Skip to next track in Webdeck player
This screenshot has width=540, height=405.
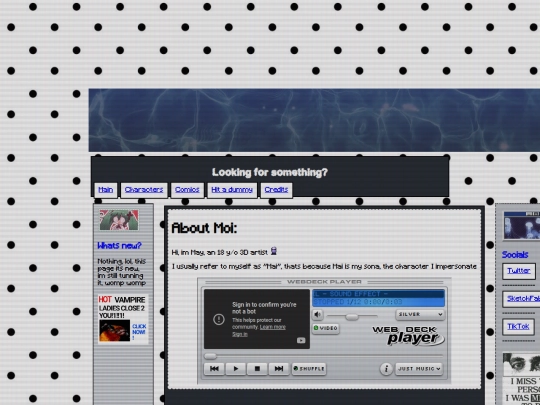click(x=279, y=368)
